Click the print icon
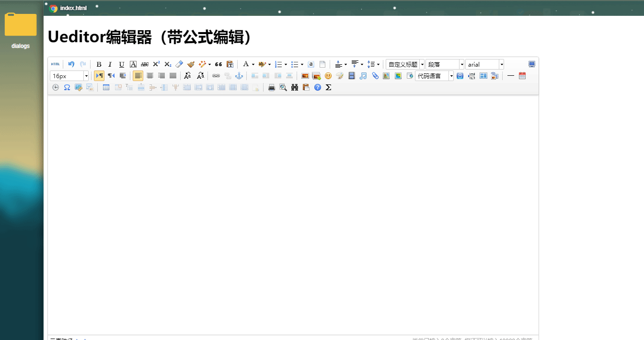This screenshot has width=644, height=340. pyautogui.click(x=272, y=87)
